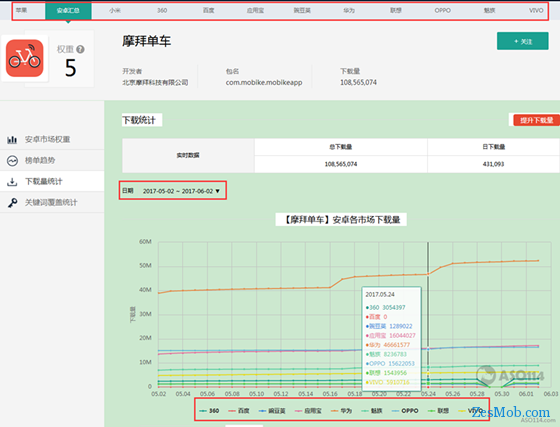Switch to the 苹果 tab
Viewport: 560px width, 427px height.
[x=21, y=10]
